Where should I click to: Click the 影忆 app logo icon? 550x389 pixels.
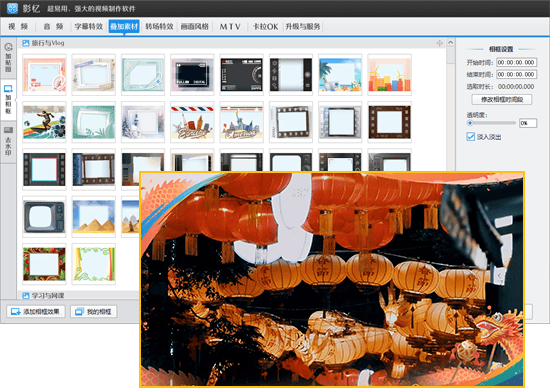tap(12, 8)
